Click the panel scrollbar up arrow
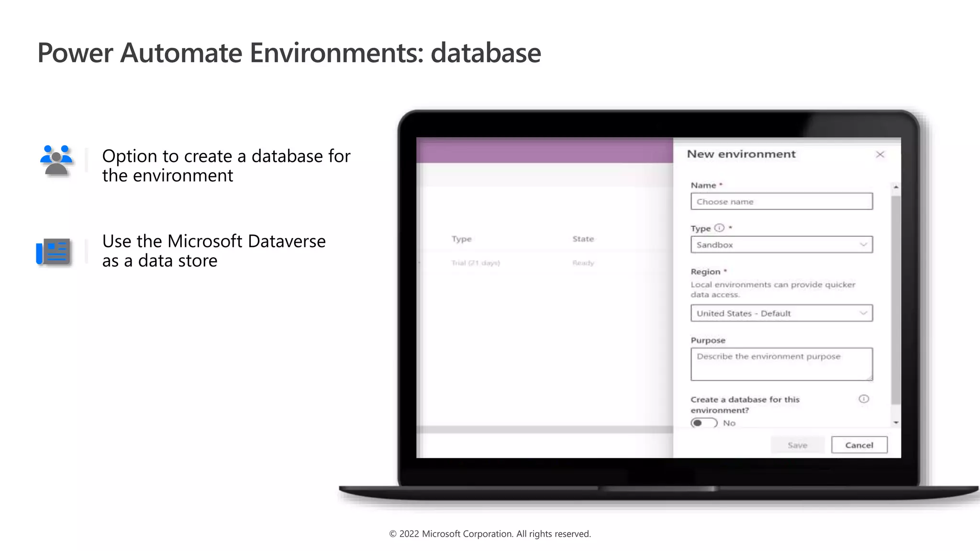The width and height of the screenshot is (980, 551). point(896,187)
